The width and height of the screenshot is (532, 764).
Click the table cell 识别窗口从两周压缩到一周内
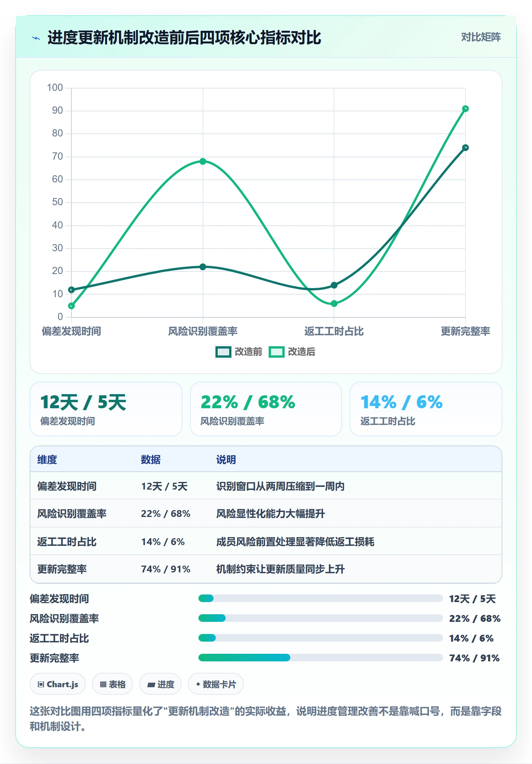(x=280, y=486)
